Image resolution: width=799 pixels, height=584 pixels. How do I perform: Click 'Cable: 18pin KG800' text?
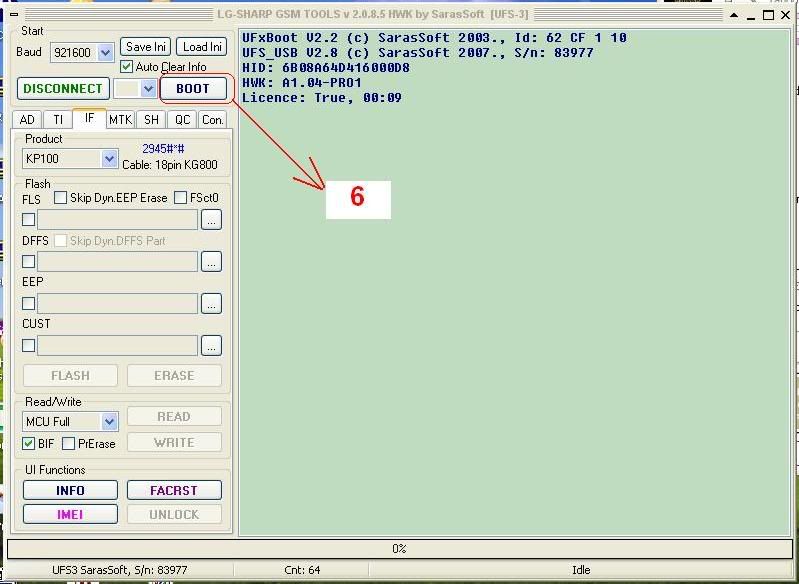point(170,165)
